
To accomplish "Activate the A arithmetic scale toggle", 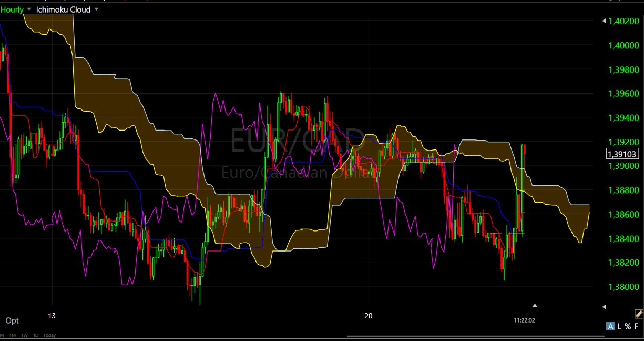I will (610, 326).
